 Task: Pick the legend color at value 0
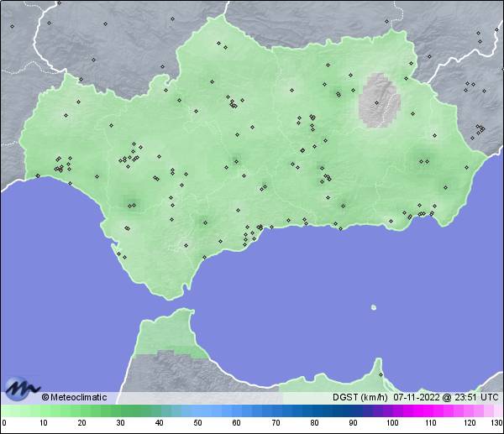tap(4, 410)
